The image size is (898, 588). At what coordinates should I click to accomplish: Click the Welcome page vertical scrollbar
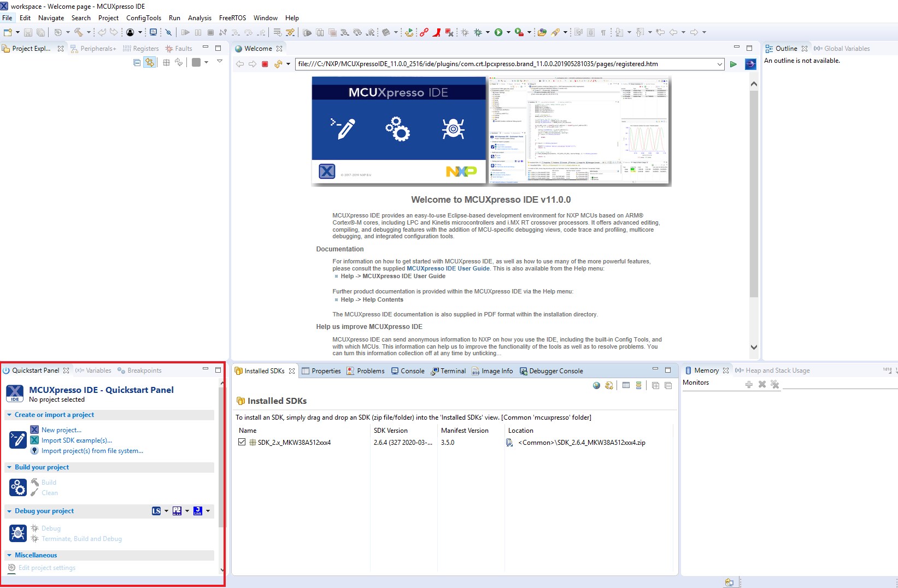pyautogui.click(x=754, y=191)
